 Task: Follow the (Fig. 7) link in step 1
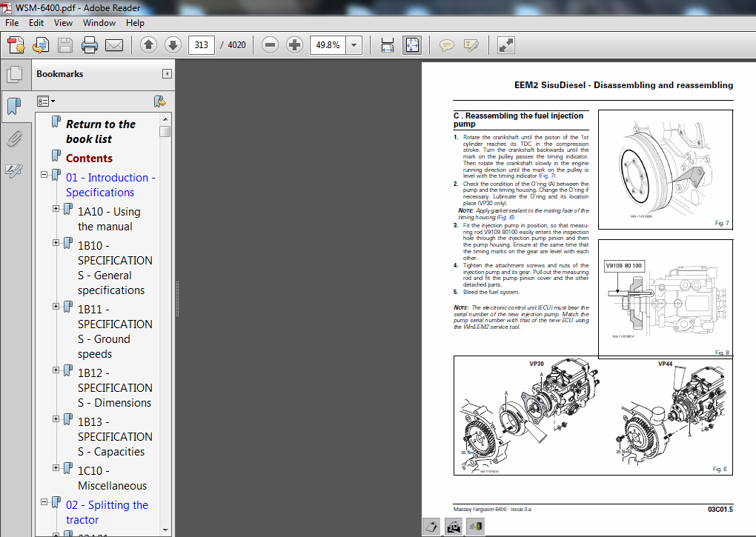547,176
